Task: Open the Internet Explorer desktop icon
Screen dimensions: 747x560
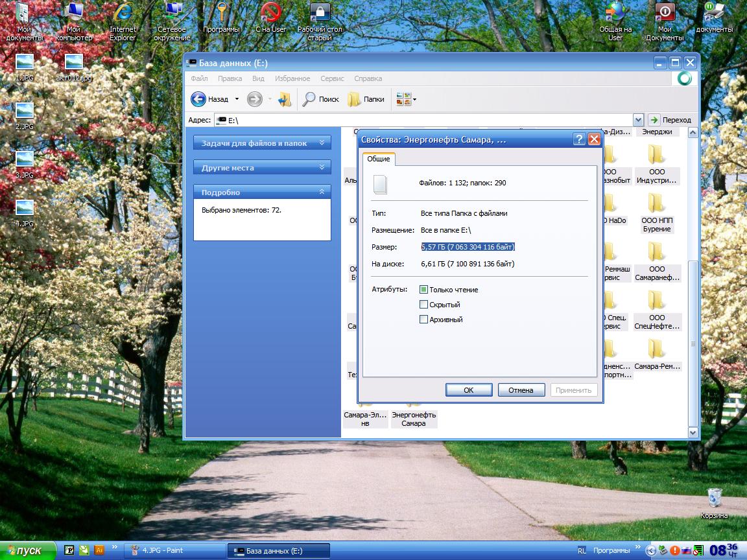Action: (123, 14)
